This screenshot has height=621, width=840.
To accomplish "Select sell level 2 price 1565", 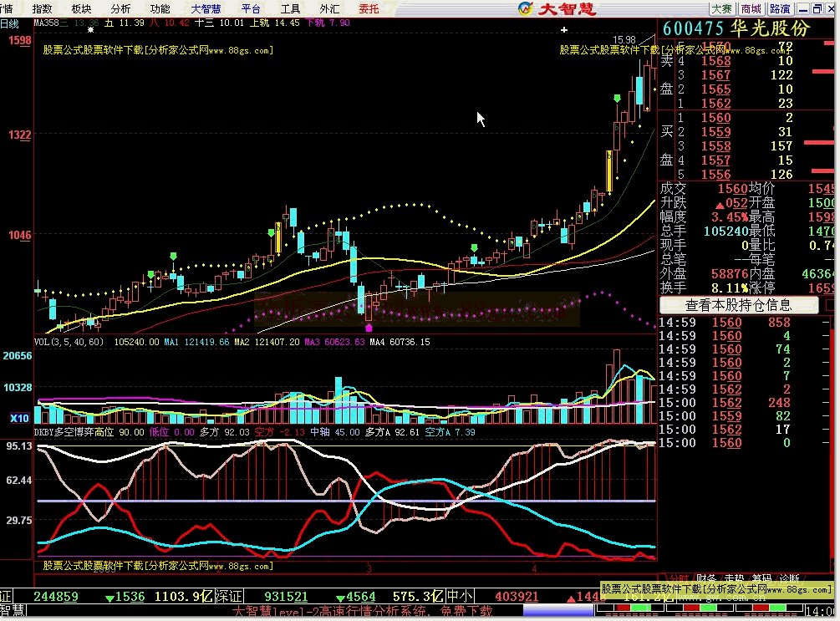I will 716,89.
